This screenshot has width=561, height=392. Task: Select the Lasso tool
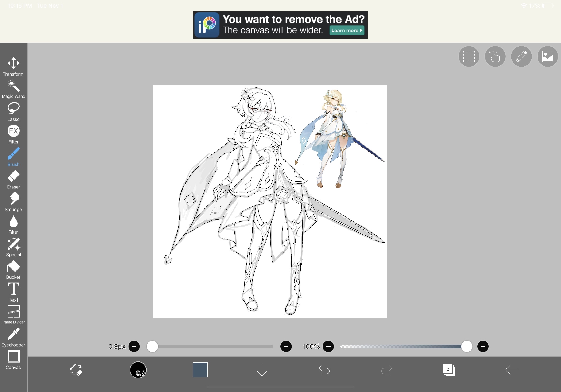coord(13,110)
